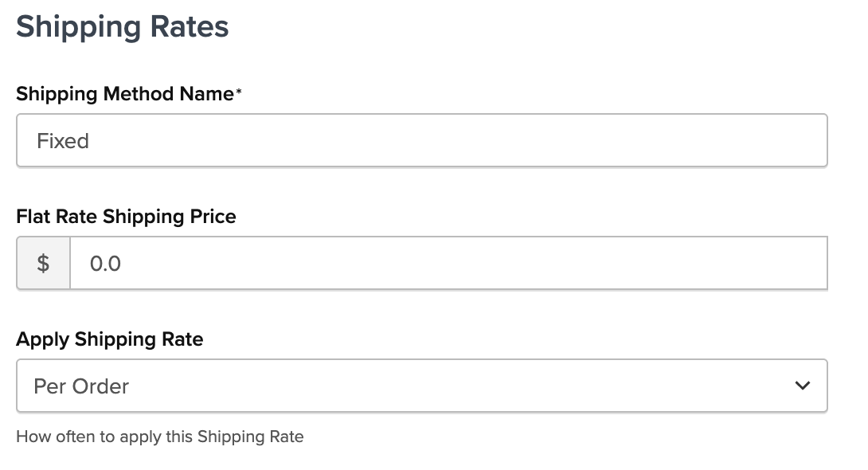868x470 pixels.
Task: Click the Apply Shipping Rate label
Action: point(110,339)
